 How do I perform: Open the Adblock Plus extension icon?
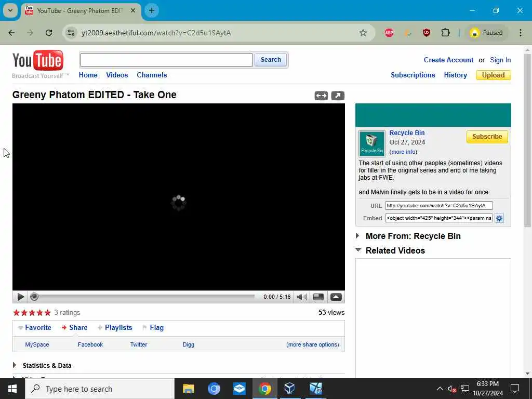389,33
